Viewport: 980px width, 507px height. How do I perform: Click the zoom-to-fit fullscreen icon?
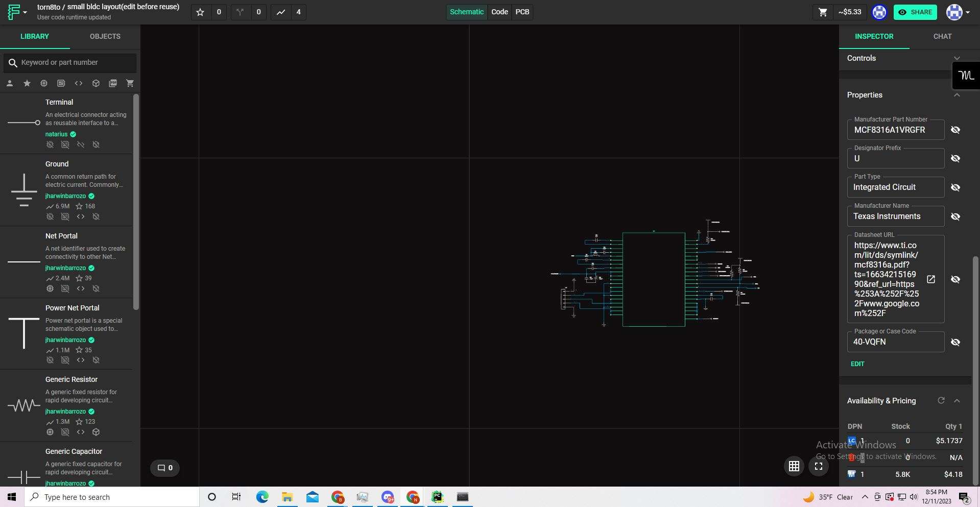pyautogui.click(x=819, y=466)
